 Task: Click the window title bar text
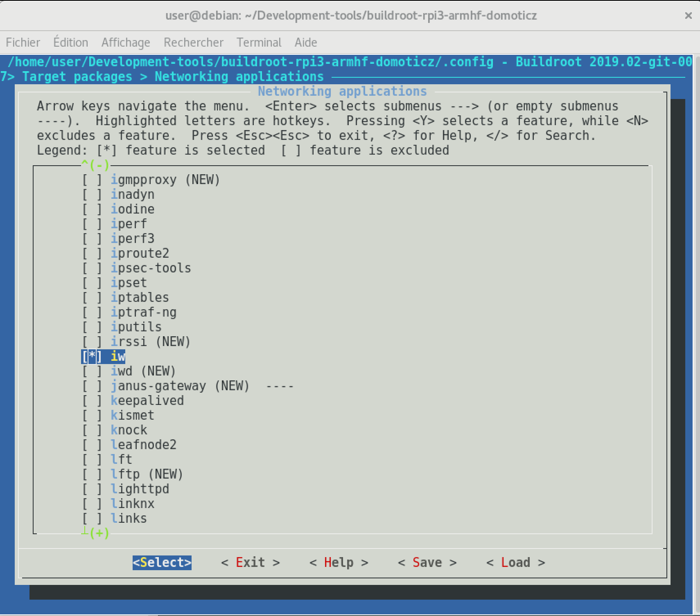coord(351,16)
